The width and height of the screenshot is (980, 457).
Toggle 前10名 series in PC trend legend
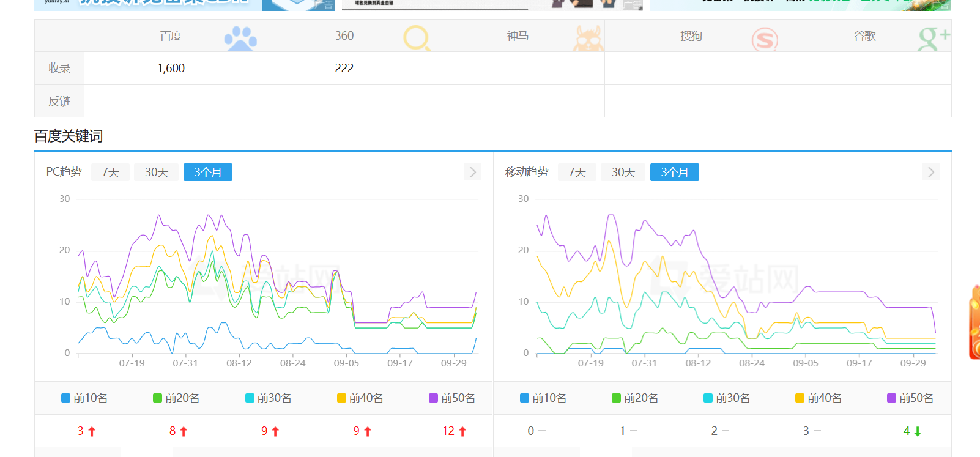coord(84,398)
